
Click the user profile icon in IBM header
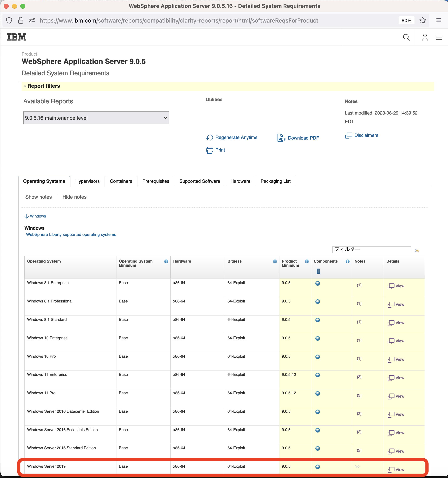coord(425,37)
